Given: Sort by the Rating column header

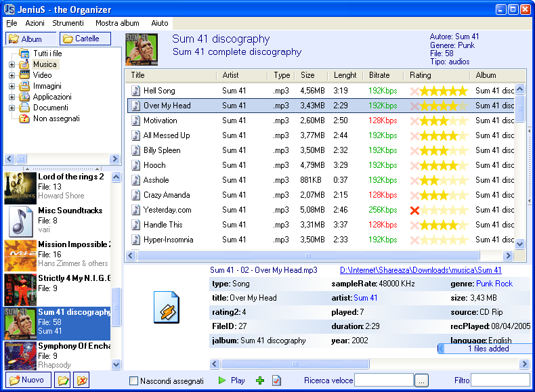Looking at the screenshot, I should [437, 75].
